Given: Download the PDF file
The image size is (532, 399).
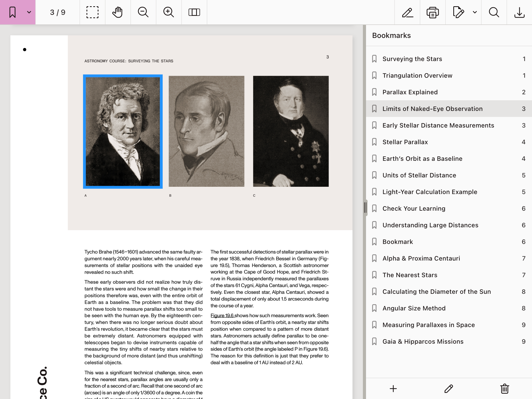Looking at the screenshot, I should pyautogui.click(x=519, y=12).
